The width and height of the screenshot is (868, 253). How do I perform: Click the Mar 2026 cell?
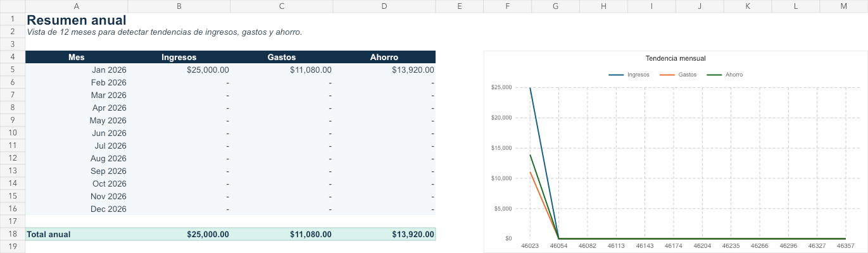pyautogui.click(x=77, y=95)
